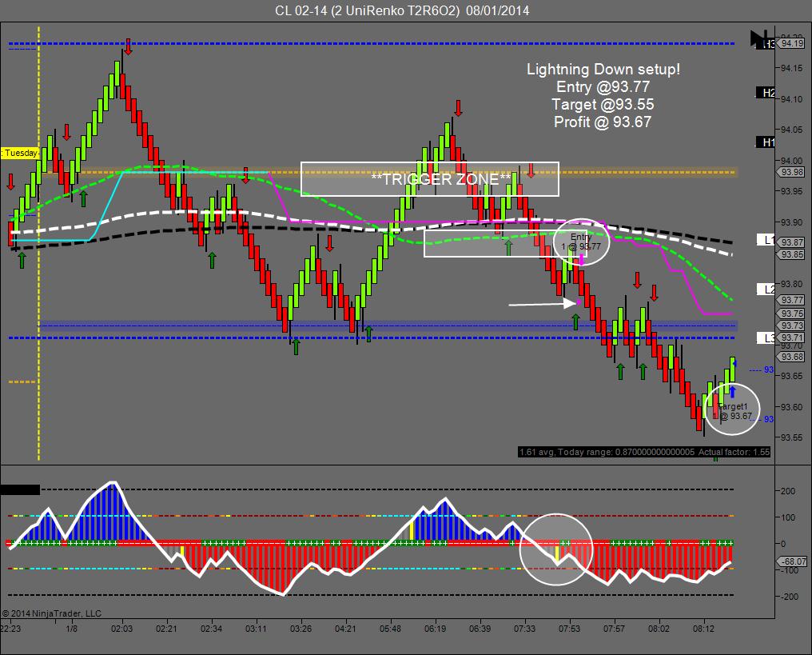
Task: Click the L3 pivot level label
Action: point(766,338)
